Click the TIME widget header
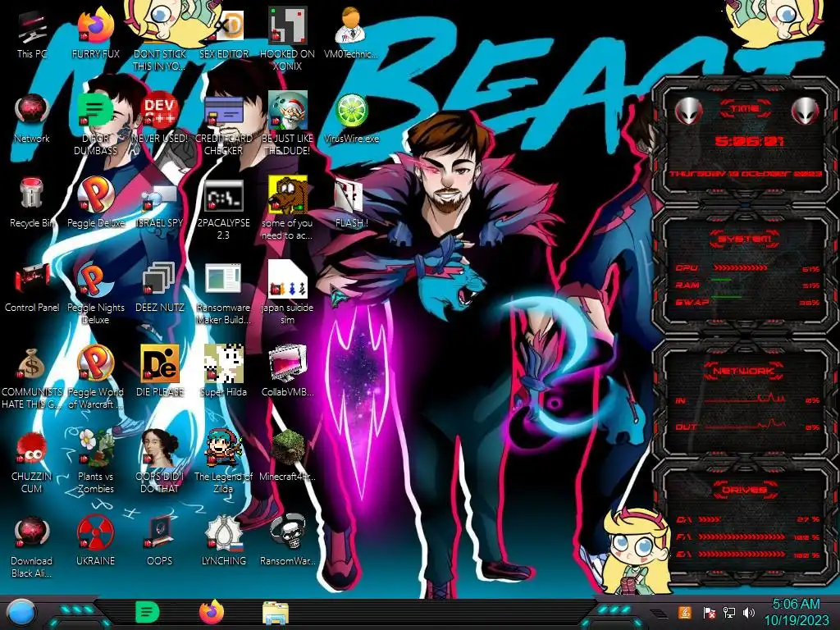The height and width of the screenshot is (630, 840). (x=745, y=109)
